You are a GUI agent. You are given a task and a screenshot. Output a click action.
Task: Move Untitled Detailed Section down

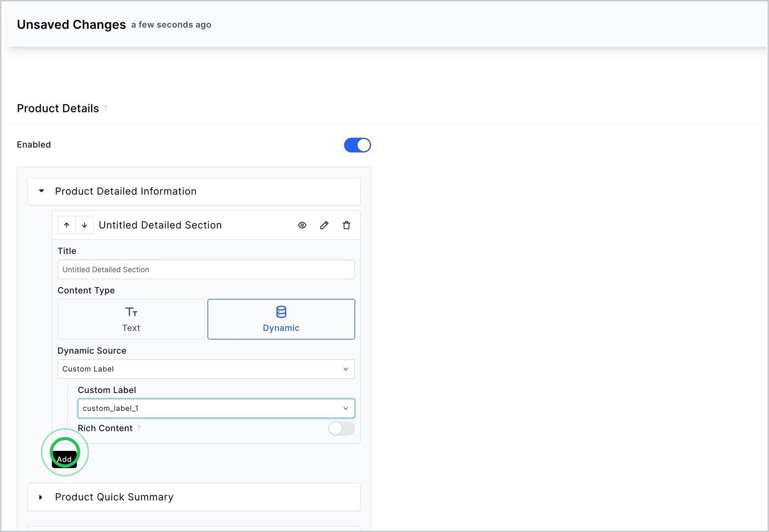click(x=85, y=225)
